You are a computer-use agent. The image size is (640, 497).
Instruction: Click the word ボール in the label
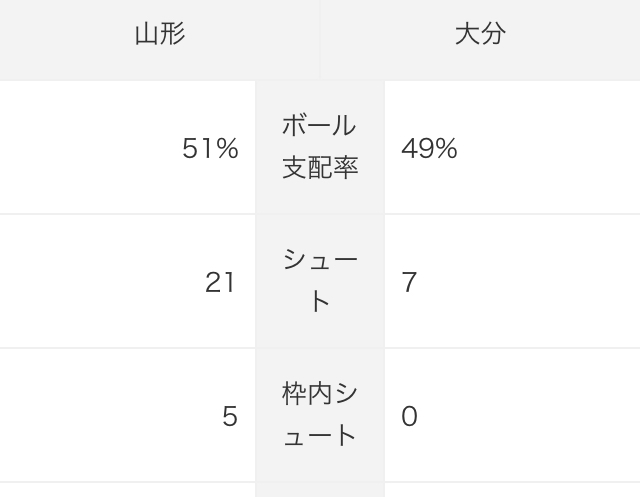[x=319, y=126]
